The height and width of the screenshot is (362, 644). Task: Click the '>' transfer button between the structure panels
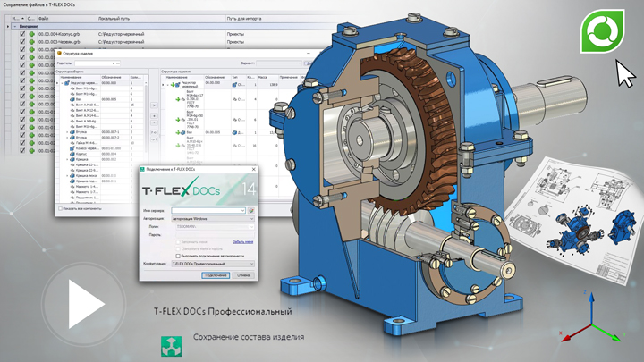tap(154, 105)
